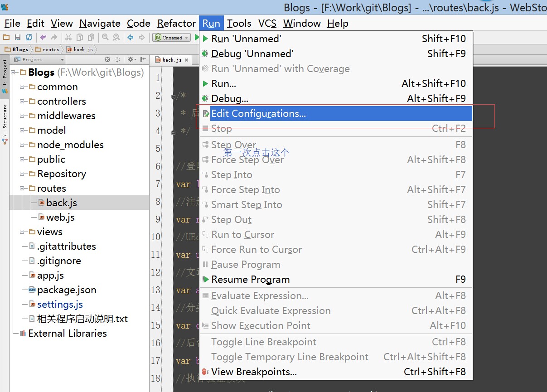Close the back.js editor tab
The width and height of the screenshot is (547, 392).
186,60
